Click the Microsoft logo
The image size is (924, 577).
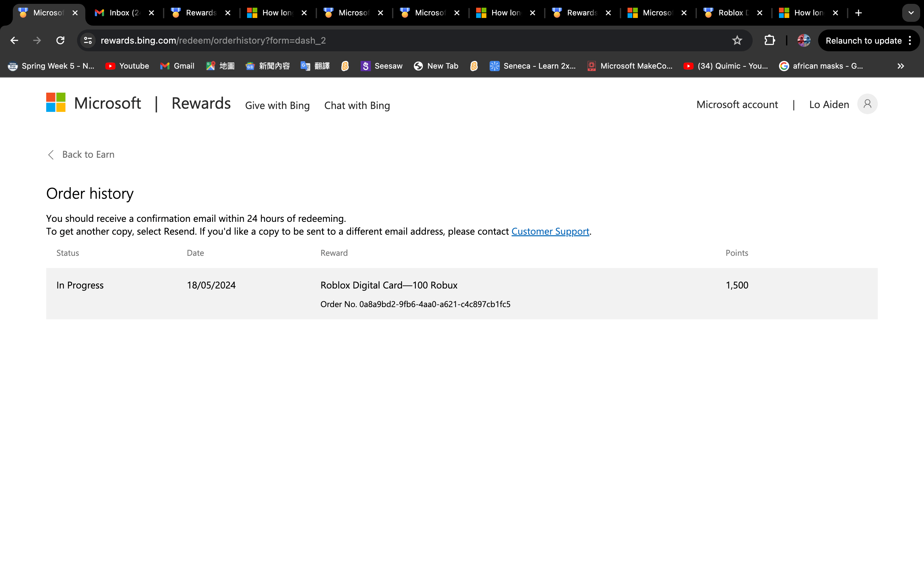(56, 103)
